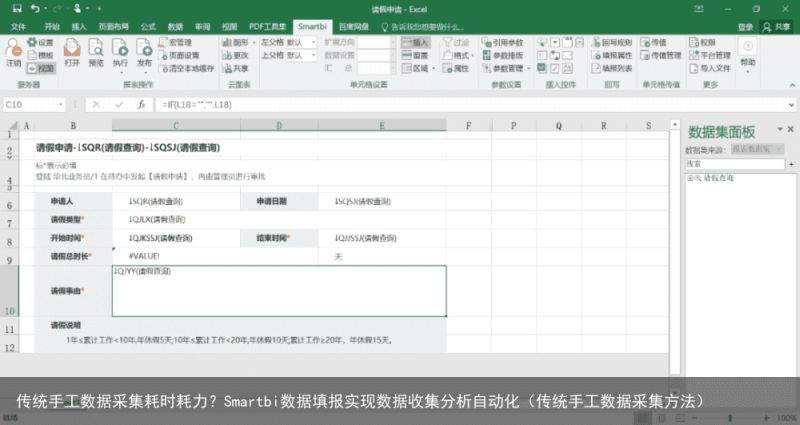Close the 数据集面板 panel

click(x=790, y=130)
